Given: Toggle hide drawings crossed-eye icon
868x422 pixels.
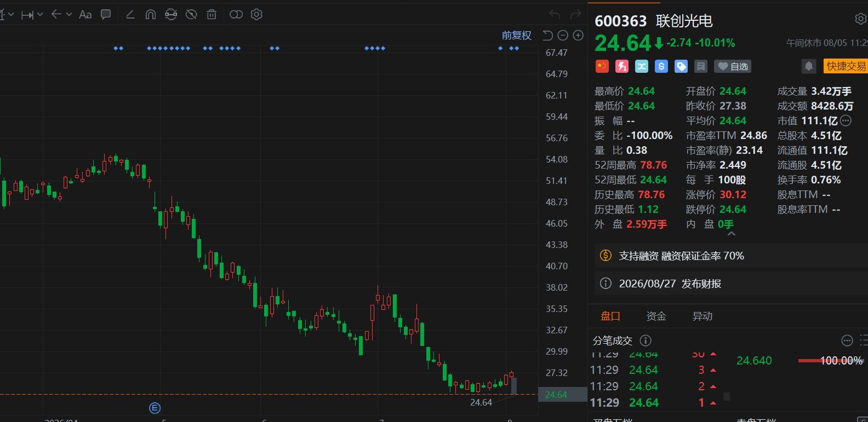Looking at the screenshot, I should 191,15.
